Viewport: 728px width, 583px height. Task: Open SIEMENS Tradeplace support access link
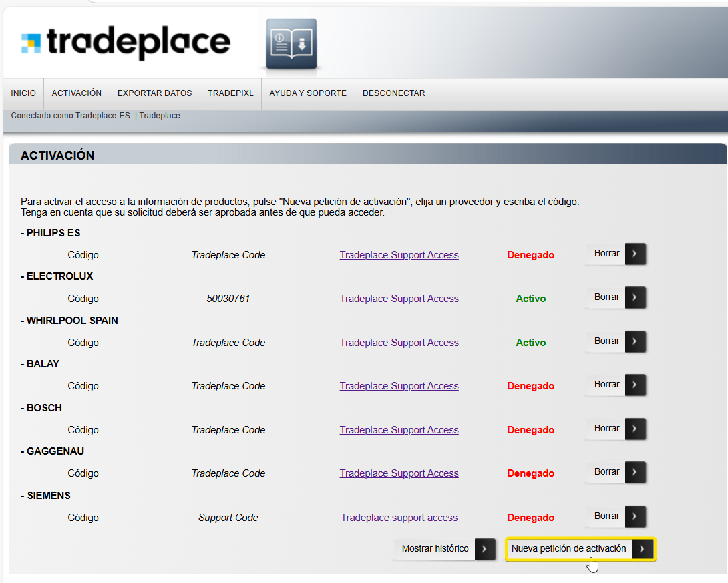[399, 518]
